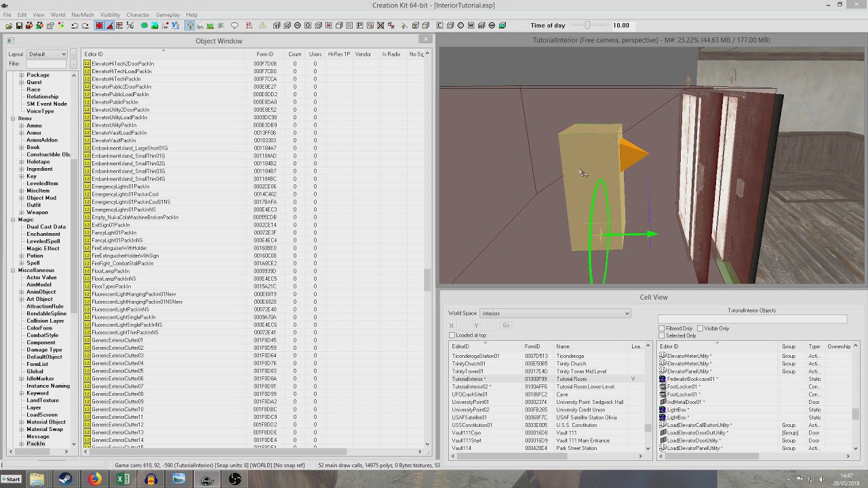The height and width of the screenshot is (488, 868).
Task: Sort cell objects by Type column
Action: [x=814, y=347]
